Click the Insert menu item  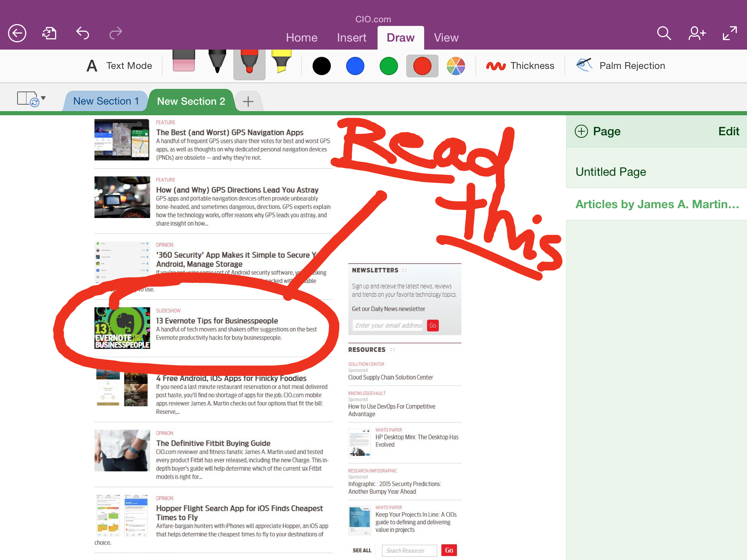click(x=351, y=36)
